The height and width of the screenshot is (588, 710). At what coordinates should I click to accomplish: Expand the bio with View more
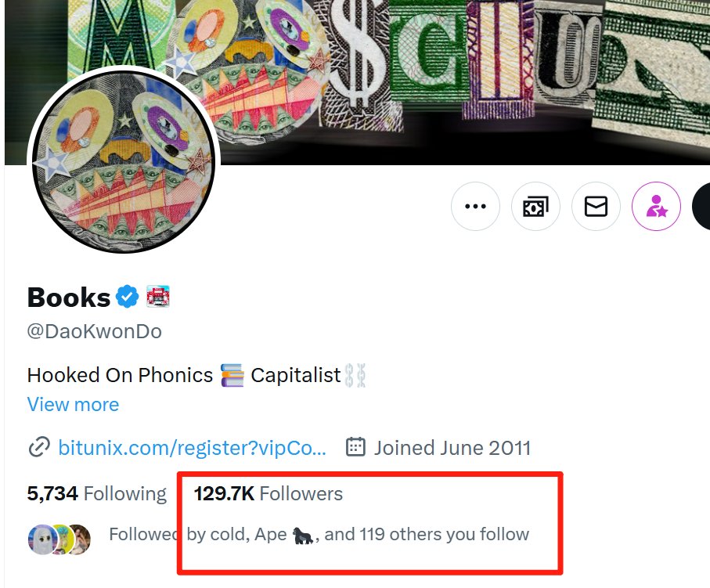pyautogui.click(x=73, y=405)
